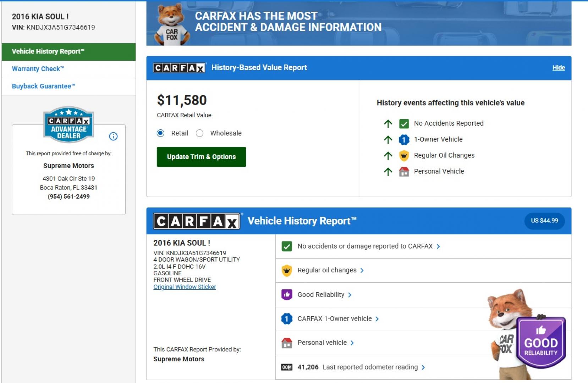Screen dimensions: 588x383
Task: Click the info icon beside Advantage Dealer badge
Action: (113, 136)
